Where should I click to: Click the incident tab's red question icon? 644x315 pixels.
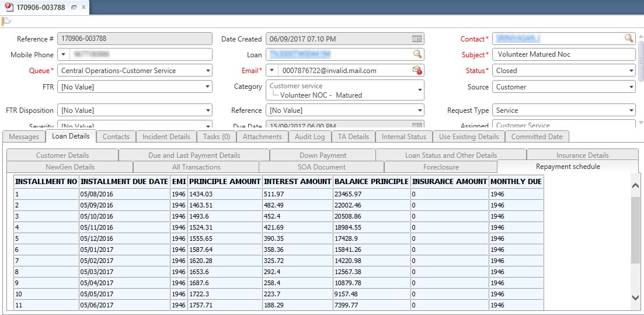tap(9, 7)
